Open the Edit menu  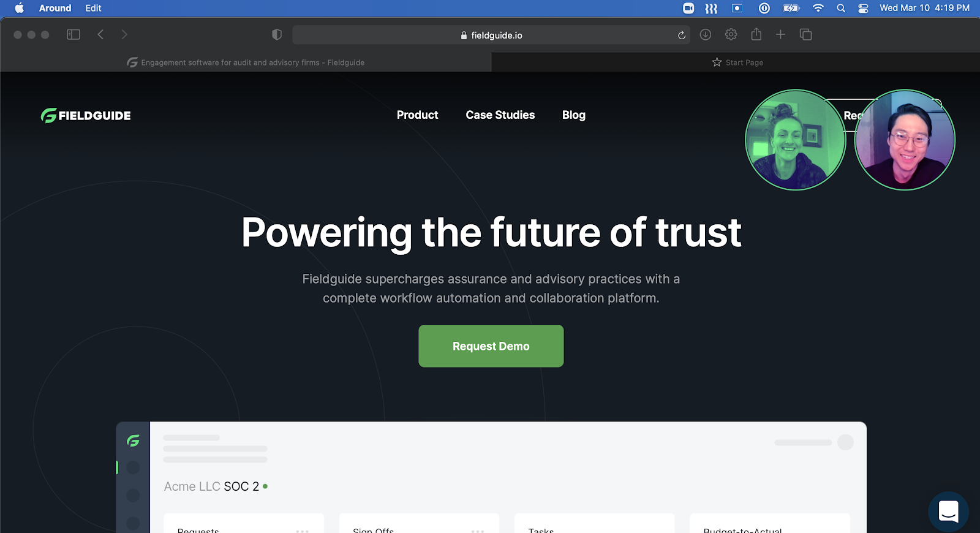click(93, 8)
